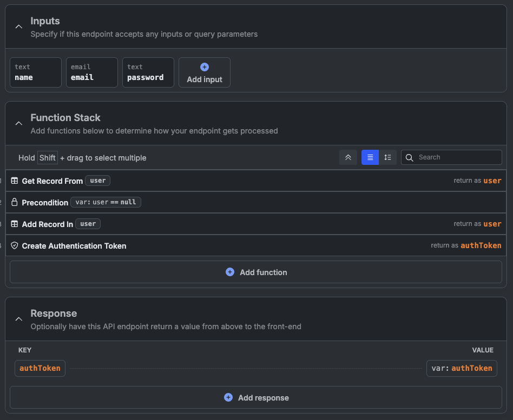This screenshot has height=420, width=513.
Task: Click return as authToken label
Action: [x=466, y=245]
